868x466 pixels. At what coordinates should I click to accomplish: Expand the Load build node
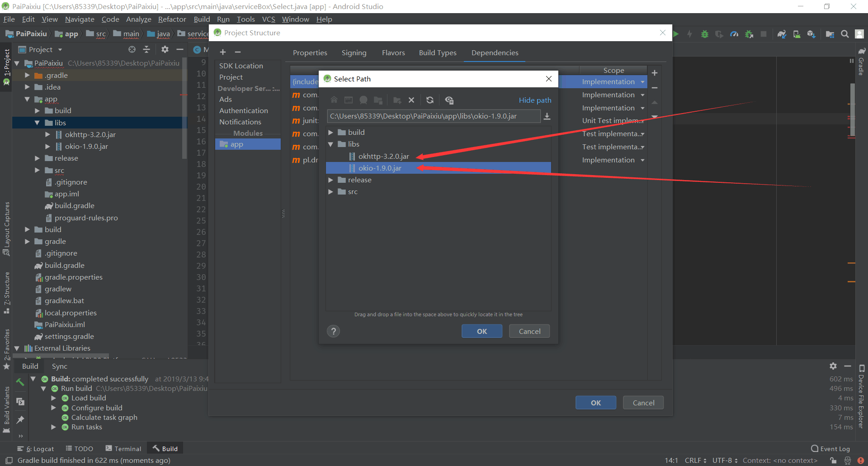tap(53, 398)
